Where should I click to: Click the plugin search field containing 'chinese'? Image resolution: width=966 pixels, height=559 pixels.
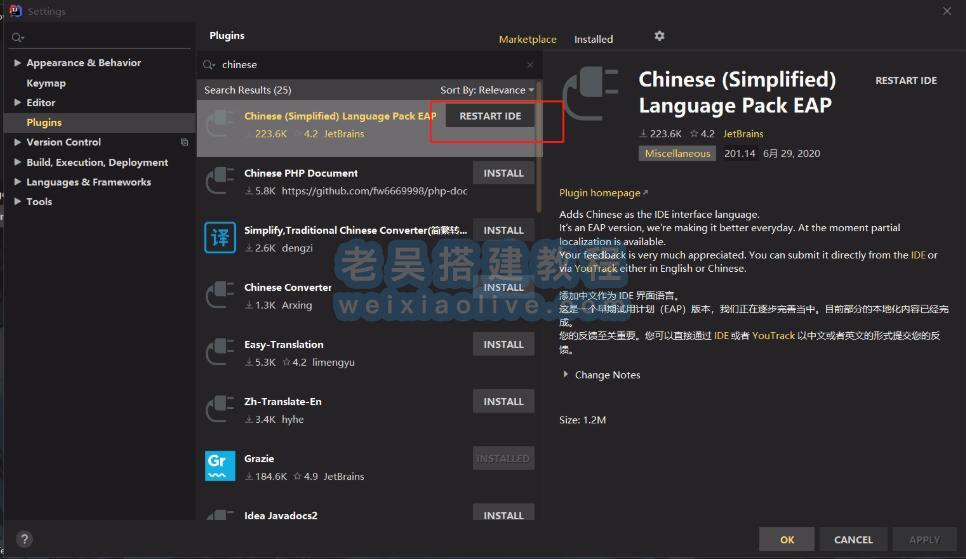pyautogui.click(x=370, y=65)
